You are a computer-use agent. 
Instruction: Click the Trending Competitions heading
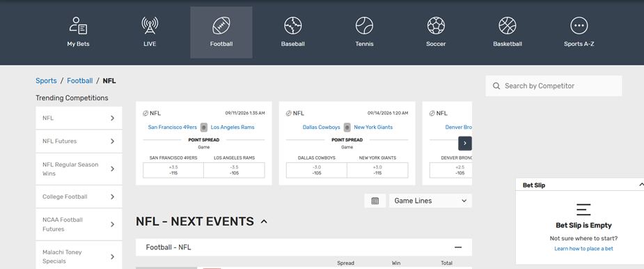[72, 98]
